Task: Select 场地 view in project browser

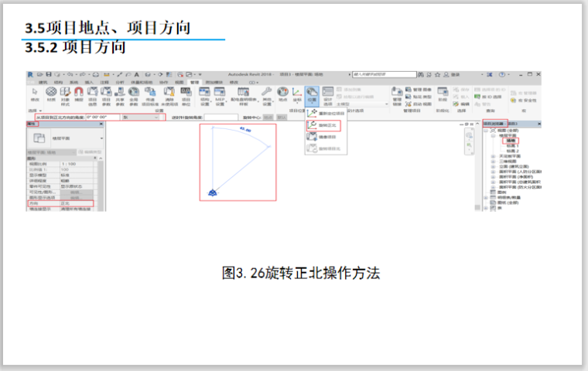Action: click(x=511, y=140)
